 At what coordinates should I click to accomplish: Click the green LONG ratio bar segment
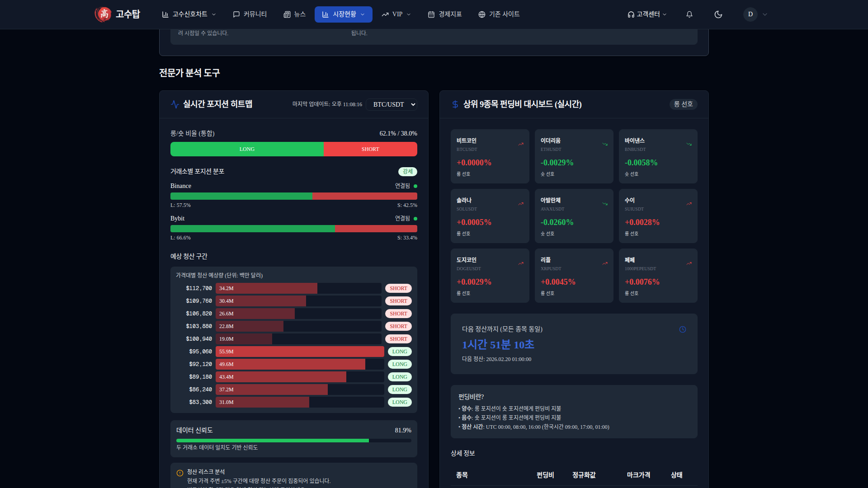[247, 149]
